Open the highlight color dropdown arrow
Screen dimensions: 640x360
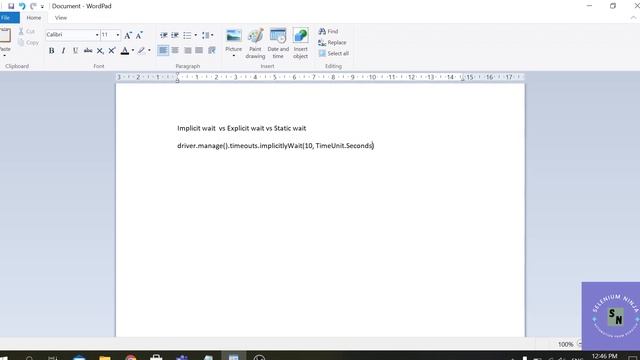point(149,51)
